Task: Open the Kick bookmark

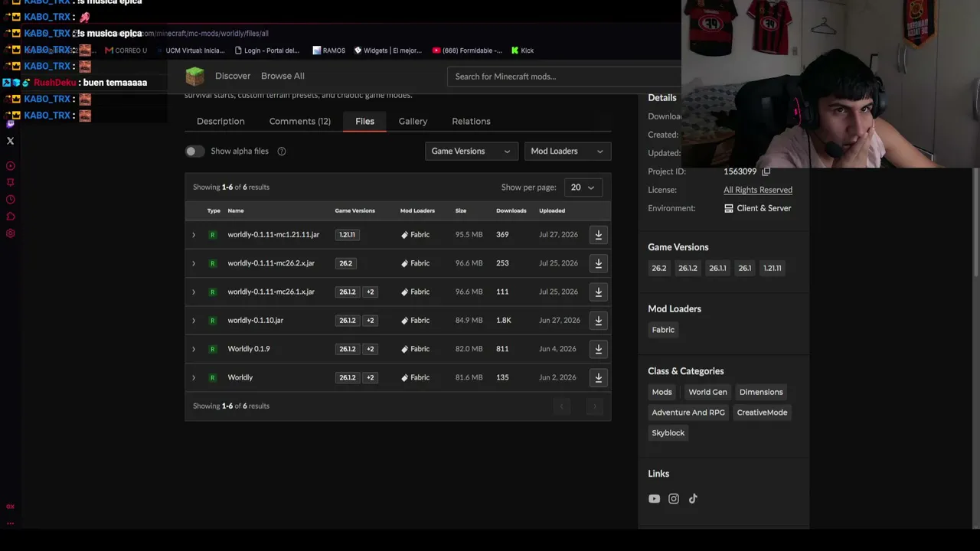Action: 522,51
